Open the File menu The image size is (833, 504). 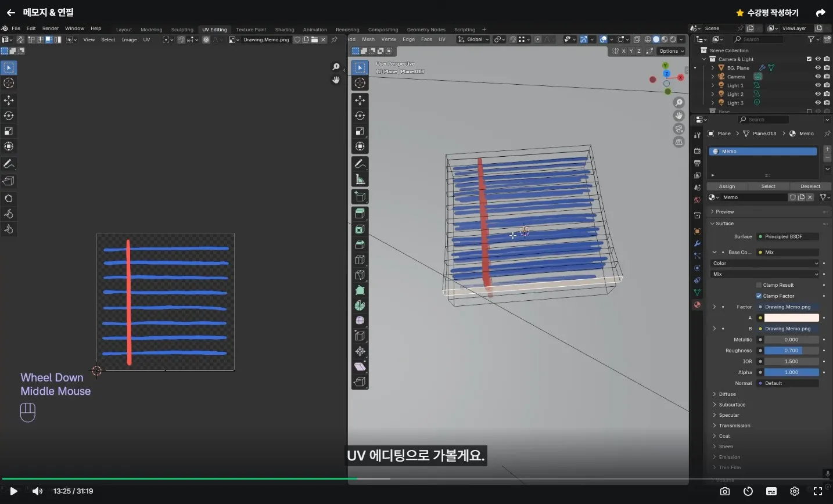[x=16, y=28]
